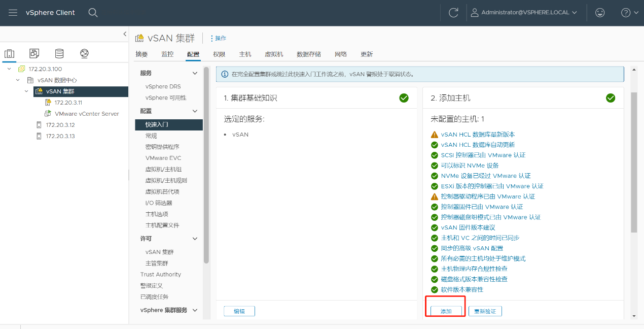Click check icon beside 软件版本兼容性
This screenshot has height=329, width=644.
(435, 289)
